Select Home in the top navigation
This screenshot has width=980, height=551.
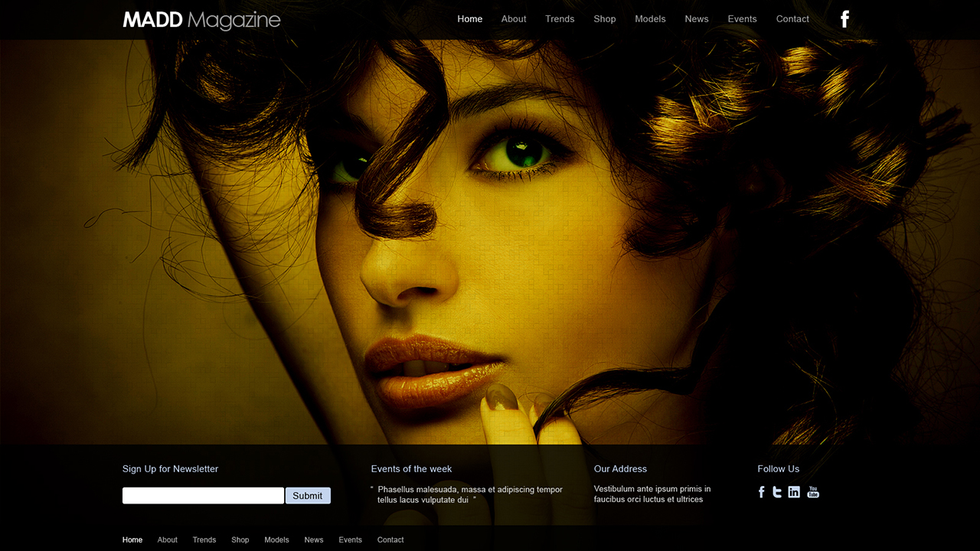(x=470, y=19)
